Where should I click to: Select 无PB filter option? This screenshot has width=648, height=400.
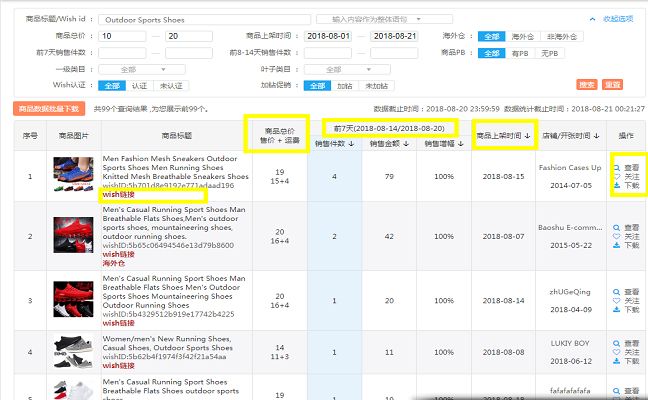(x=550, y=53)
